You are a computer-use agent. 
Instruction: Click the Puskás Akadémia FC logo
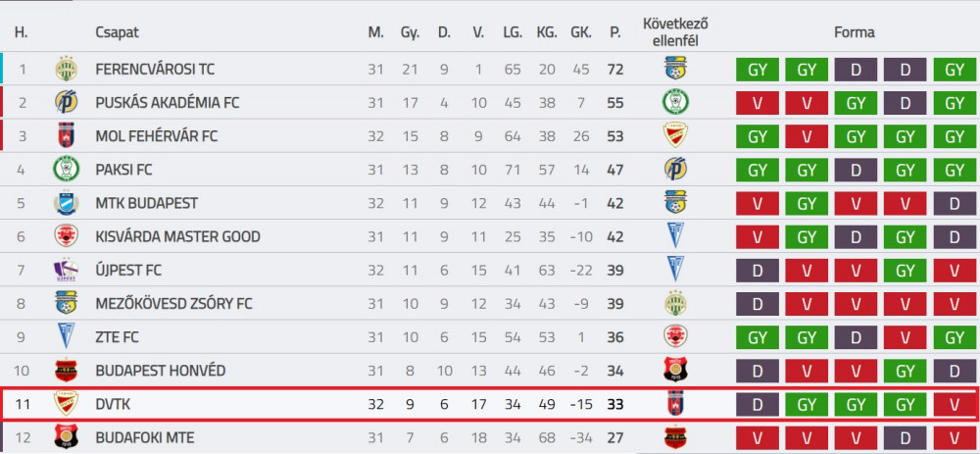point(66,102)
